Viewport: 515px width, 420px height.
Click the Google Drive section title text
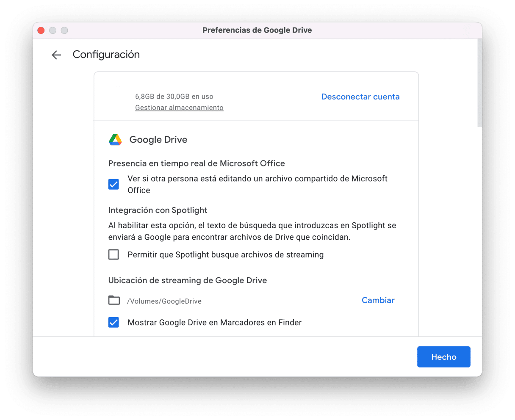pyautogui.click(x=158, y=140)
